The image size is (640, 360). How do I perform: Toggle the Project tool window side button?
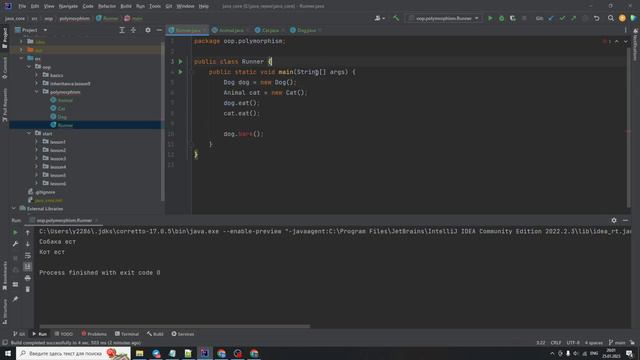(x=4, y=39)
